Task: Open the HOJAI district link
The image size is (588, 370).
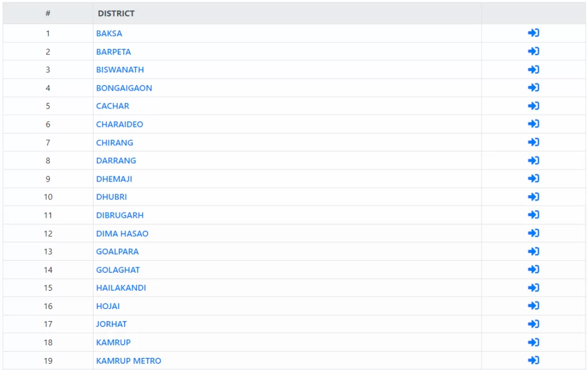Action: [x=108, y=306]
